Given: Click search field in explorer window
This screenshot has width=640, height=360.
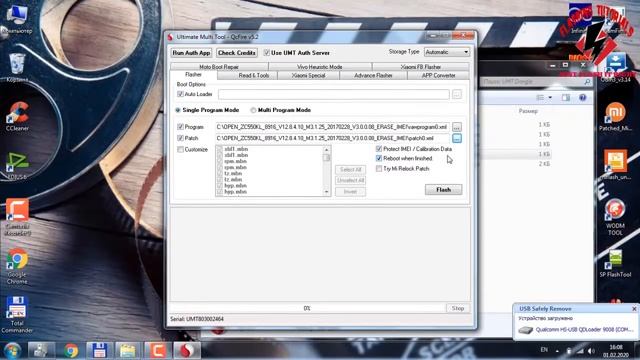Looking at the screenshot, I should (x=532, y=82).
